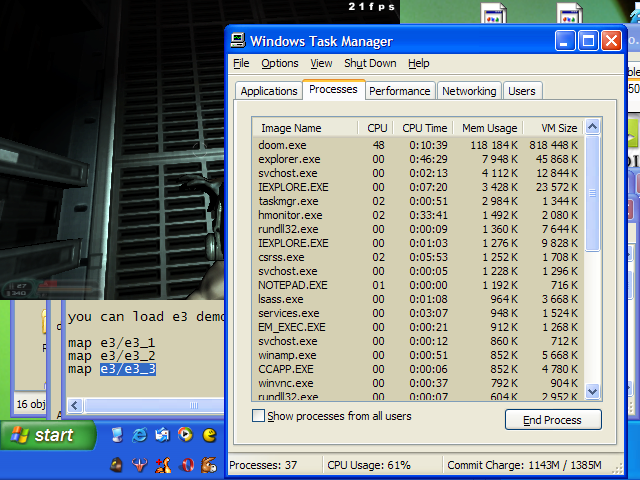
Task: Click the Task Manager title bar icon
Action: tap(238, 41)
